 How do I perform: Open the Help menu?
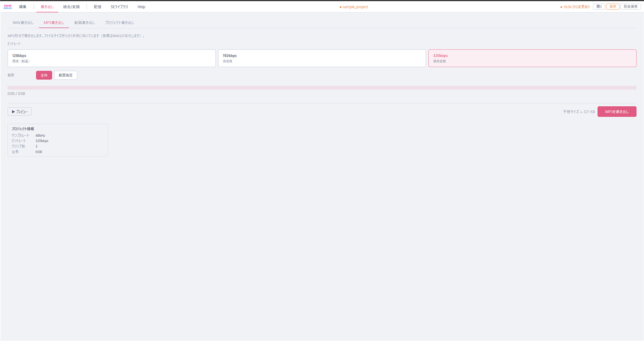[x=141, y=7]
